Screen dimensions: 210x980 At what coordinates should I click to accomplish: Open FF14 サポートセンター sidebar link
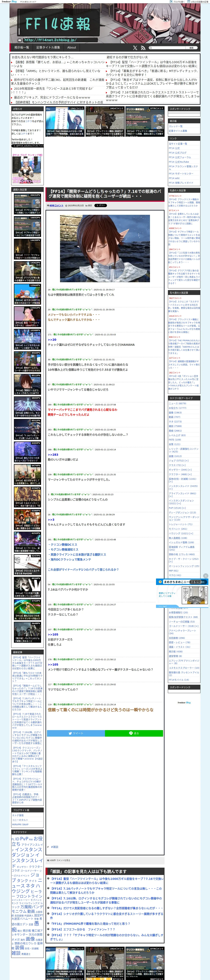(181, 173)
